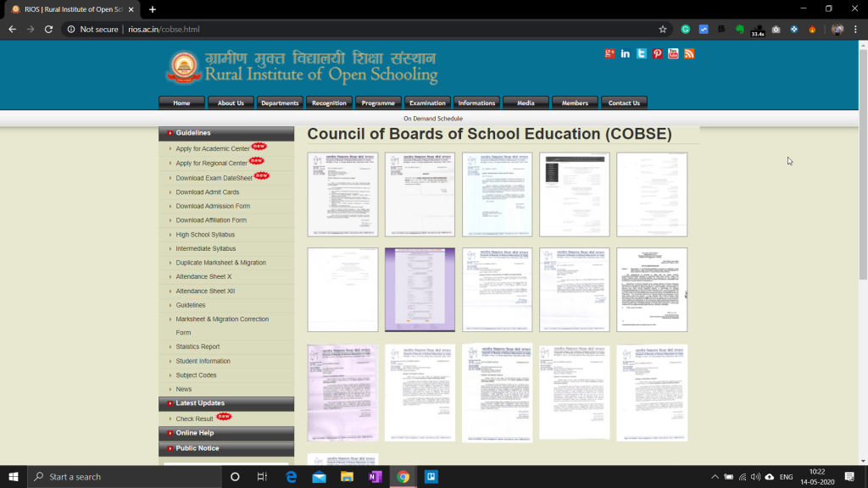Open Trello app from taskbar
Screen dimensions: 868x488
(x=431, y=476)
